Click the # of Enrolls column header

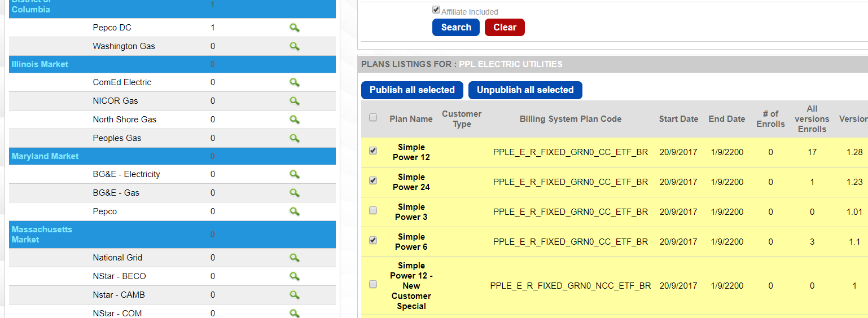coord(770,119)
